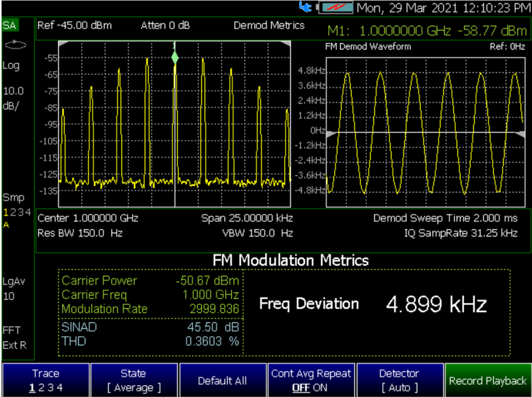Select Center 1.000000 GHz frequency

point(88,218)
